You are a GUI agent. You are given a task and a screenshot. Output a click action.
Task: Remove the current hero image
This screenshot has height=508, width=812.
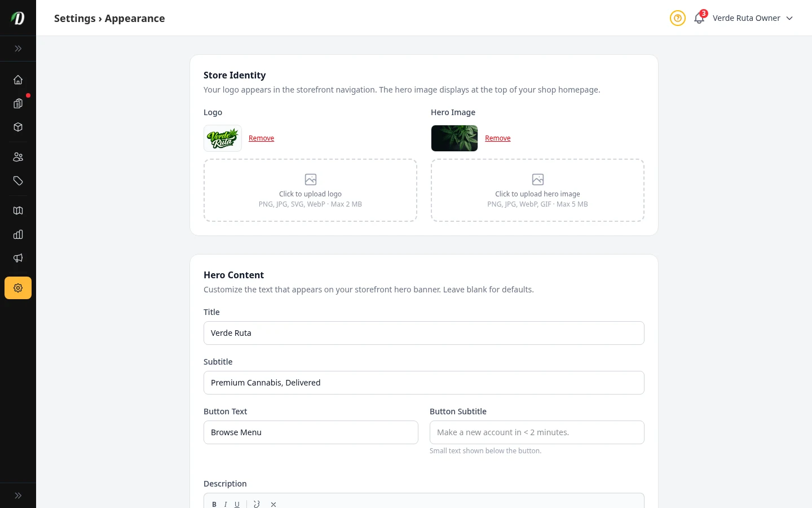pos(497,138)
